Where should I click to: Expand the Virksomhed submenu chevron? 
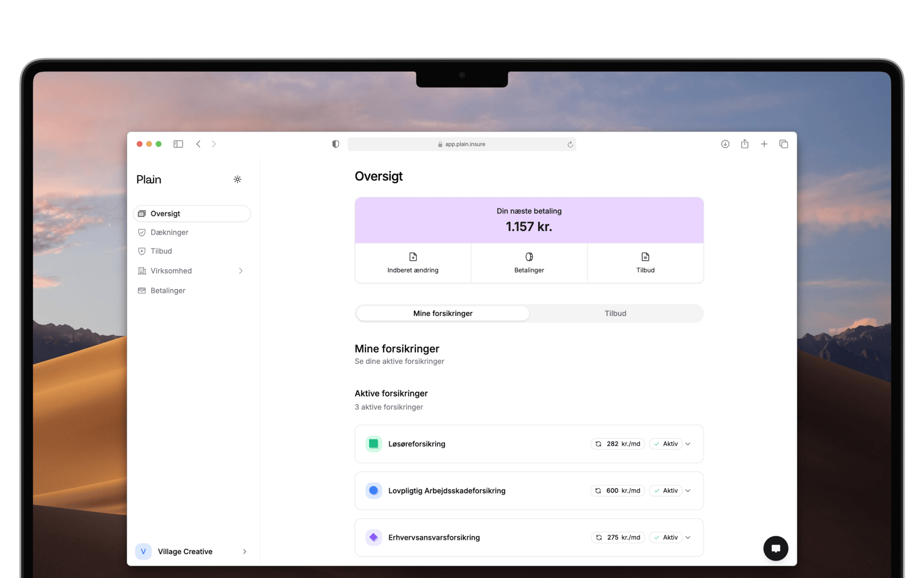coord(241,271)
